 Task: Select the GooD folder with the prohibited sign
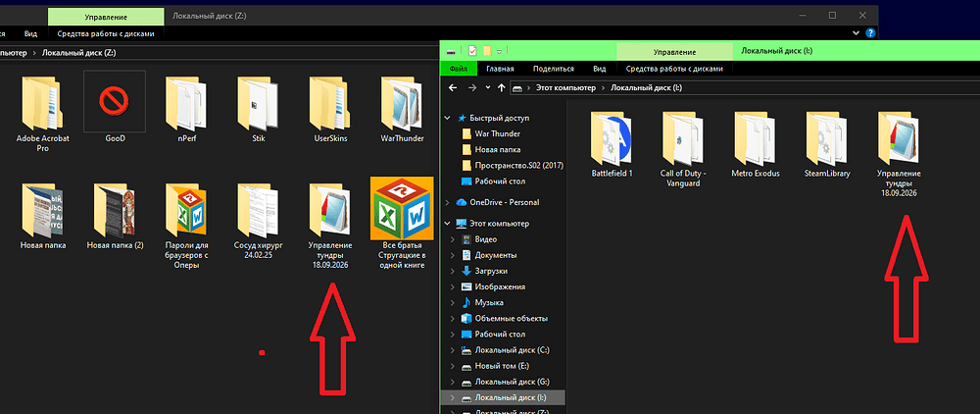coord(115,106)
